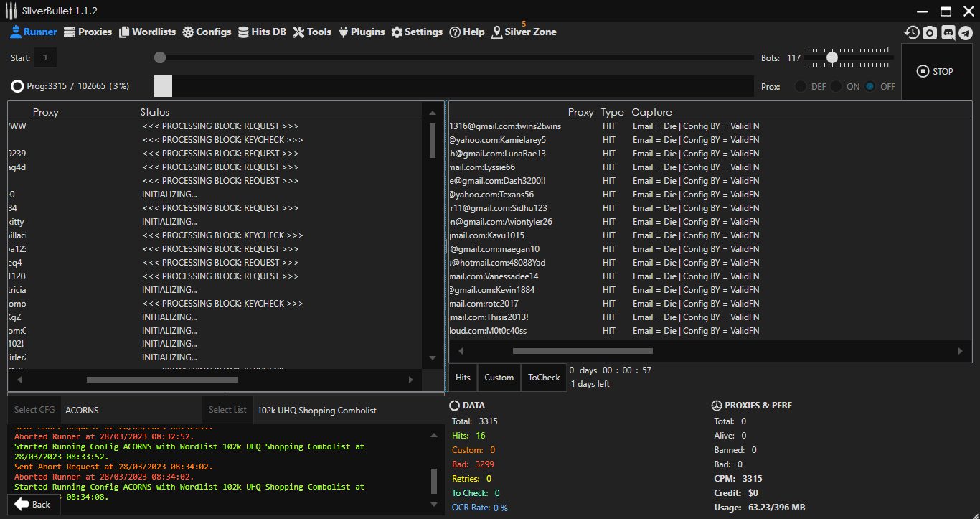Image resolution: width=980 pixels, height=519 pixels.
Task: Open the Proxies section icon
Action: pos(70,32)
